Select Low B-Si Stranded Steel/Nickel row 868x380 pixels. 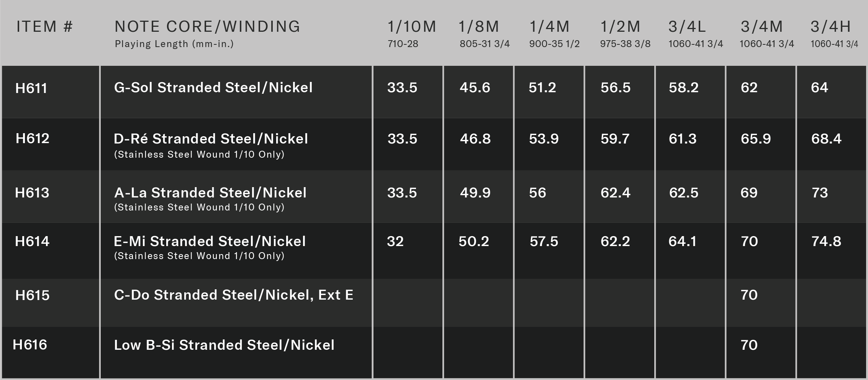[x=236, y=353]
